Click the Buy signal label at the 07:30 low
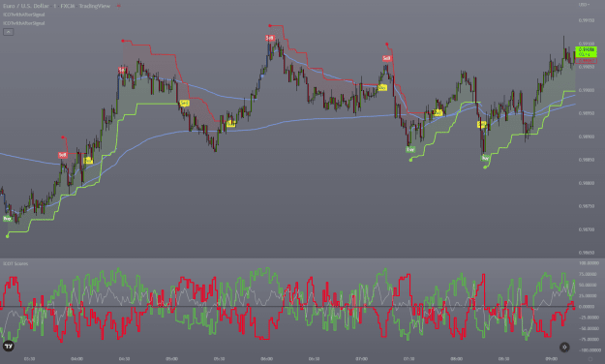Viewport: 605px width, 364px height. (410, 149)
